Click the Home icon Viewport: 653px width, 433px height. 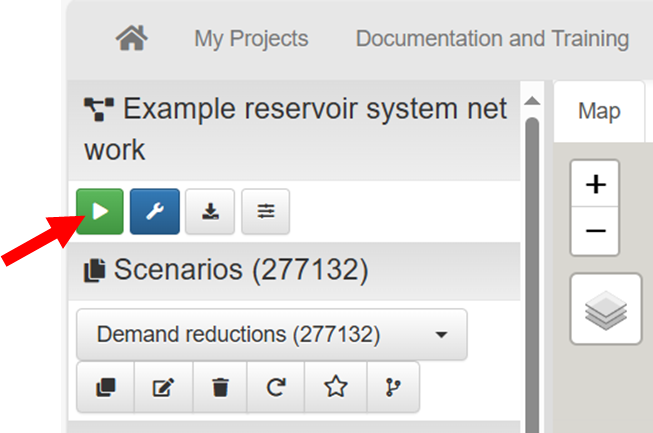tap(132, 39)
